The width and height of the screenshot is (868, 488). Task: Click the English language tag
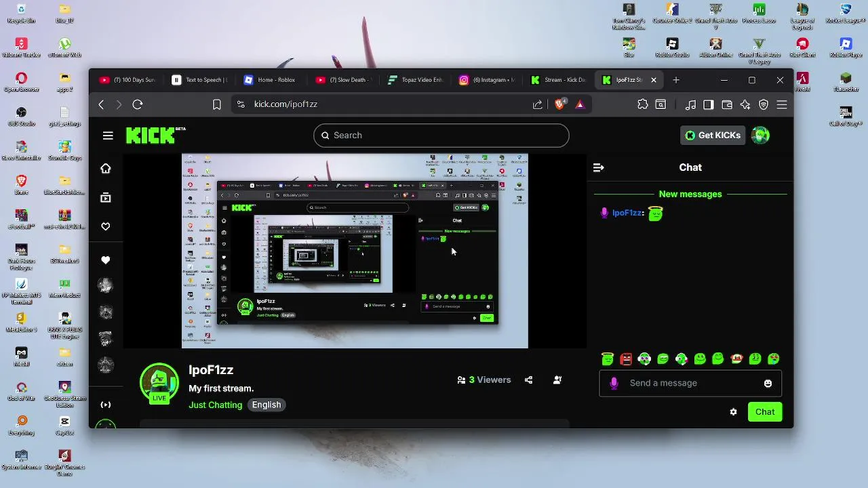click(267, 405)
